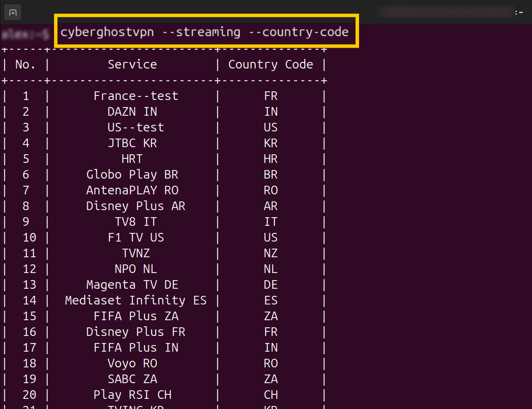Select the 'Globo Play BR' service entry
The height and width of the screenshot is (409, 532).
132,175
